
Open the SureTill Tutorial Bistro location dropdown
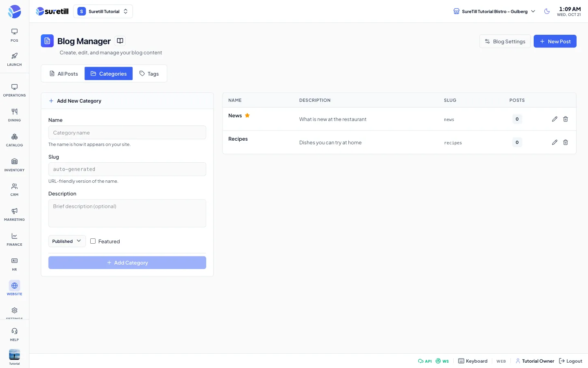click(x=494, y=11)
